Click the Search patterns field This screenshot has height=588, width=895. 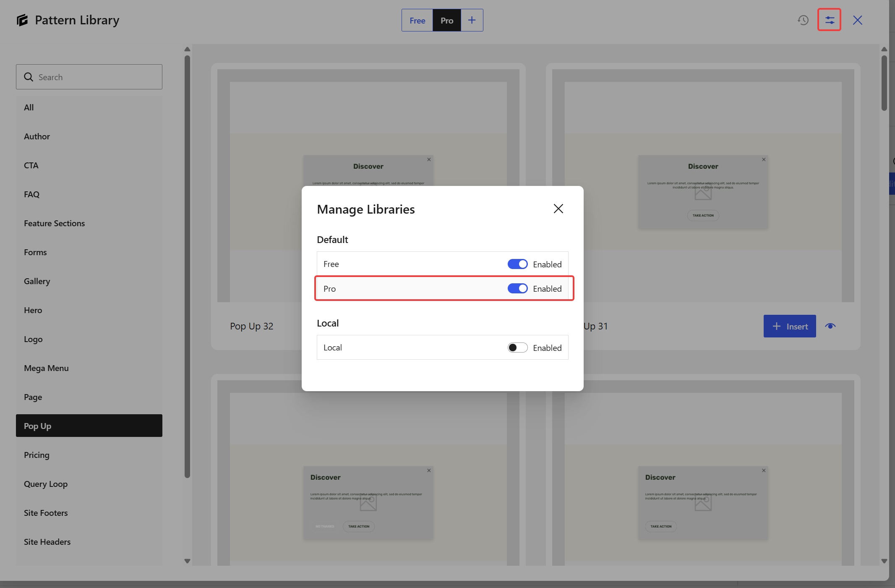click(89, 77)
